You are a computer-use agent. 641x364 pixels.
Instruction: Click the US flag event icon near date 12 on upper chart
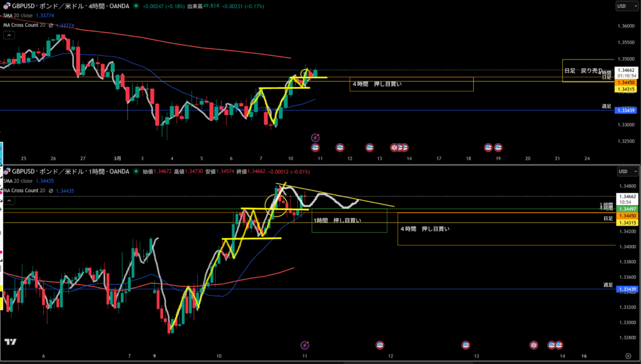point(369,148)
